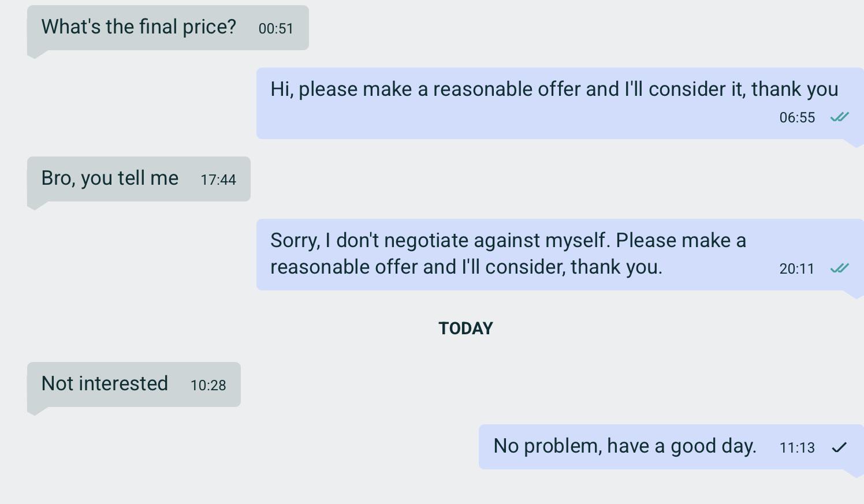Click the 00:51 timestamp
The height and width of the screenshot is (504, 864).
[276, 28]
